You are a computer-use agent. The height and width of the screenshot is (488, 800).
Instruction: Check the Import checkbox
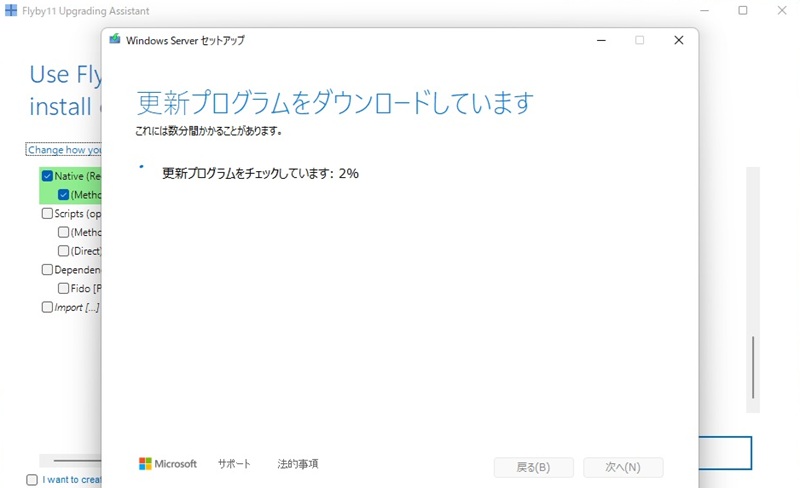pos(47,307)
